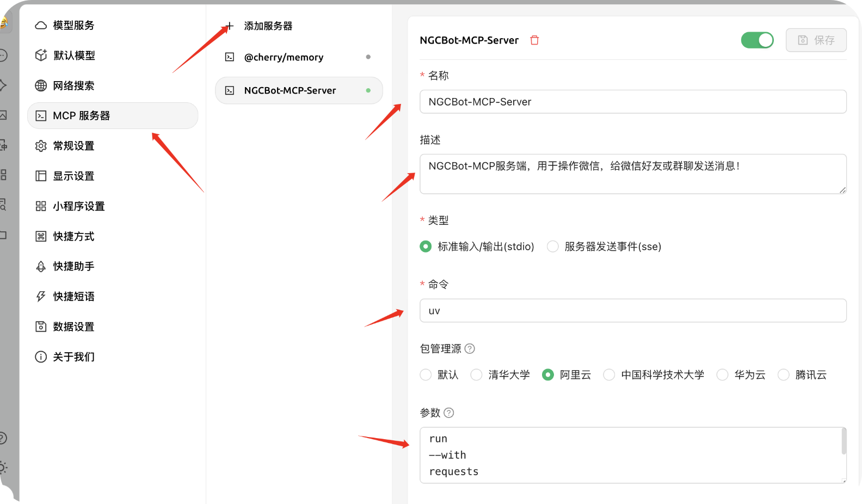Click terminal icon of @cherry/memory entry
The height and width of the screenshot is (504, 862).
pyautogui.click(x=230, y=57)
